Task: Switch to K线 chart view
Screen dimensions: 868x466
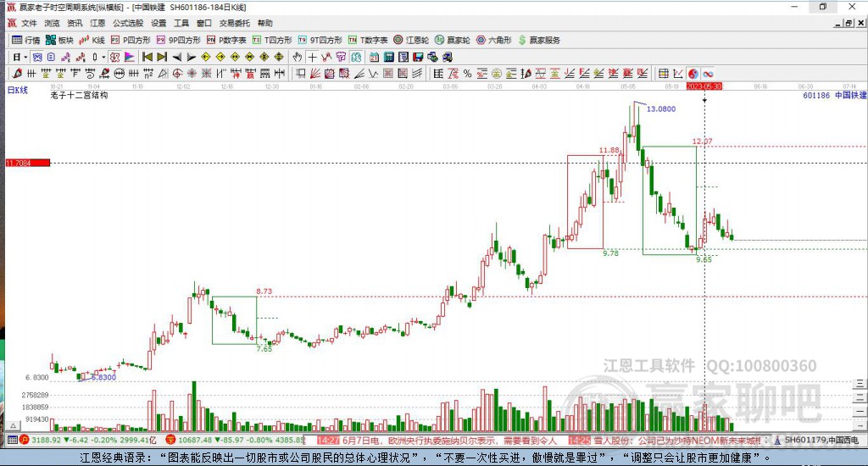Action: tap(92, 40)
